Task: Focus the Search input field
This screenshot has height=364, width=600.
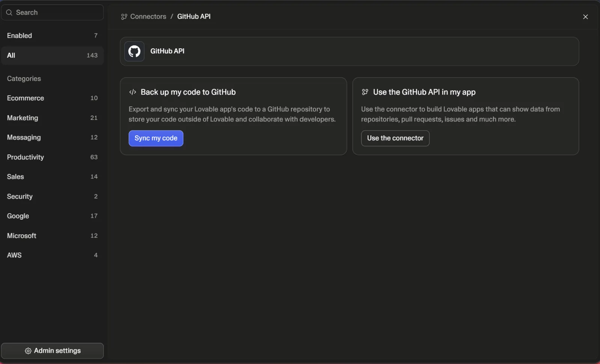Action: tap(52, 13)
